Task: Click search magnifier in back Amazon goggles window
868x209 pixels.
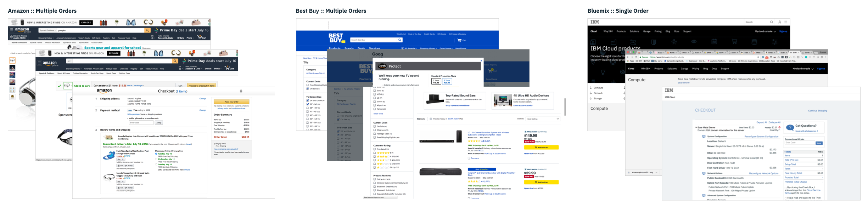Action: (147, 30)
